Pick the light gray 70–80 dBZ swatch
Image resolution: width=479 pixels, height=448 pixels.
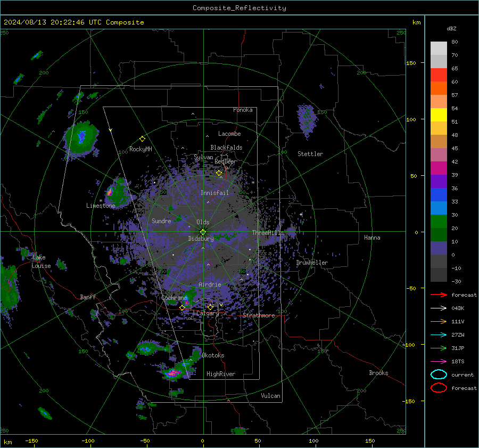point(439,48)
